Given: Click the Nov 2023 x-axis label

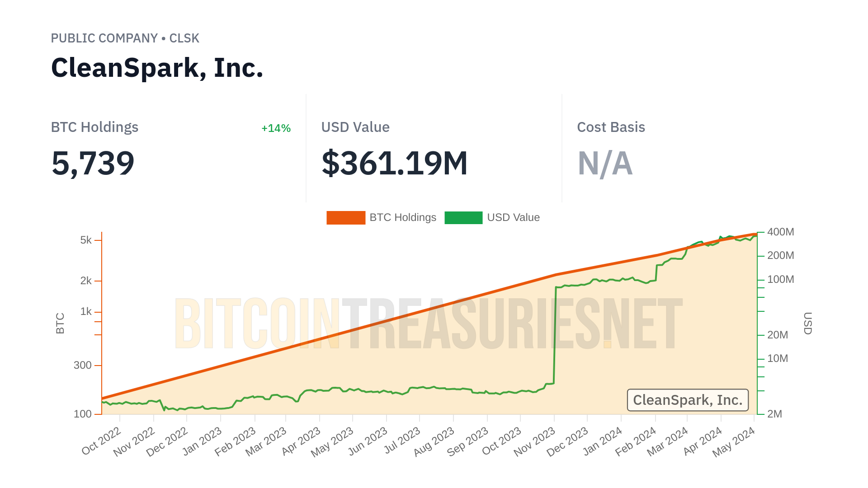Looking at the screenshot, I should tap(535, 441).
